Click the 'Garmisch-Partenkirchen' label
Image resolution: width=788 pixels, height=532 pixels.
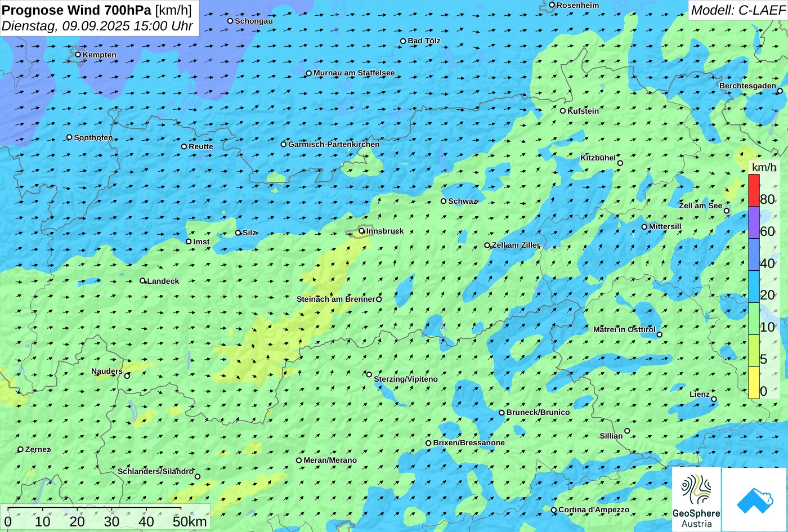pyautogui.click(x=334, y=144)
